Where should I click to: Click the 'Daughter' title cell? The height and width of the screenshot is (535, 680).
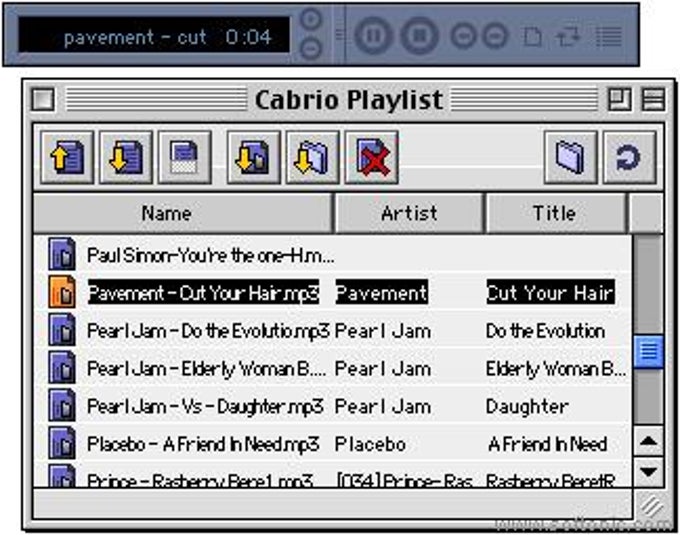point(527,407)
